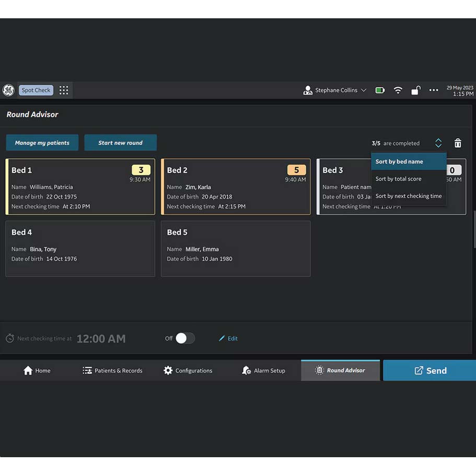Switch to Patients & Records tab
The height and width of the screenshot is (476, 476).
(x=112, y=370)
